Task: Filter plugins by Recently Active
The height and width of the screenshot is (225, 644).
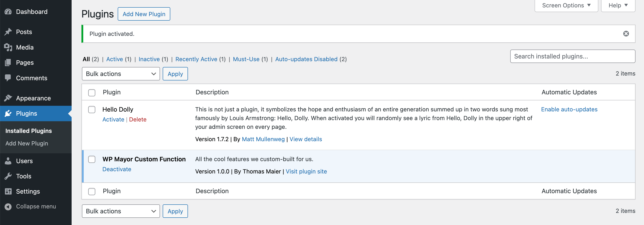Action: coord(196,59)
